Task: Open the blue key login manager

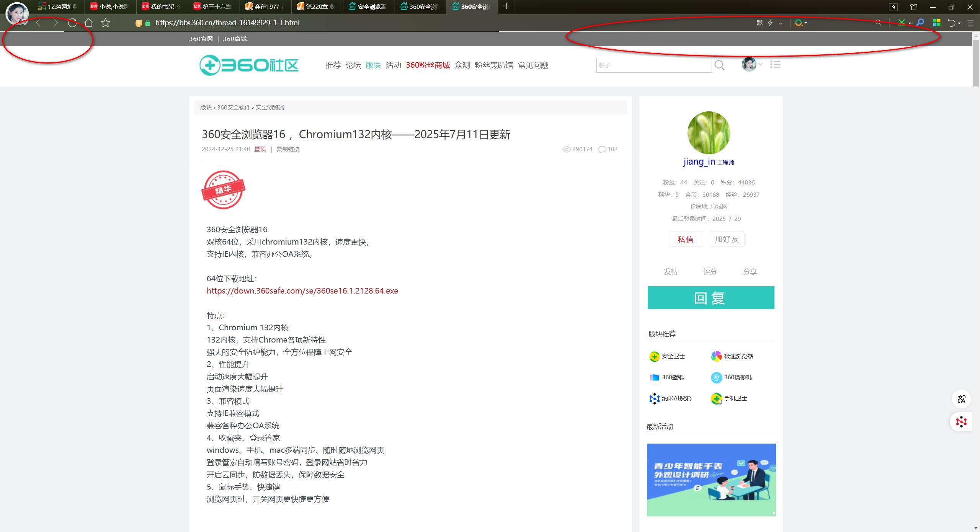Action: [920, 23]
